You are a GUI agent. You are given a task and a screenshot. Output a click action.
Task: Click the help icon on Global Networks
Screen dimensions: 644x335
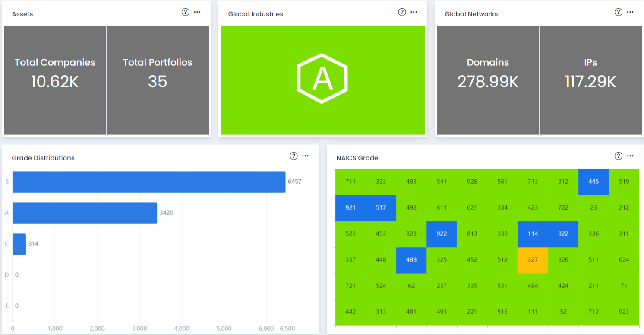(x=619, y=12)
